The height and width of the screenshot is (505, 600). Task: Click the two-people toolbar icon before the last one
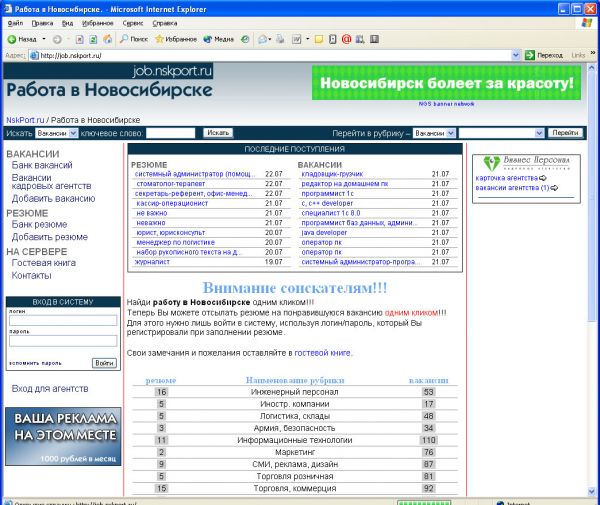point(360,39)
